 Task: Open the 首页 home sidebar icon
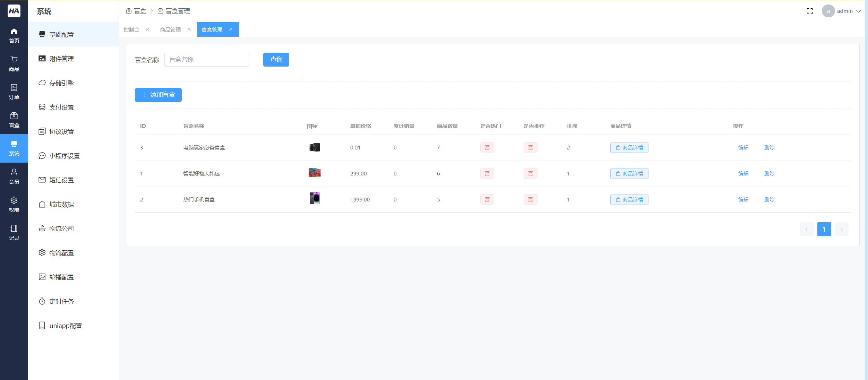[14, 35]
